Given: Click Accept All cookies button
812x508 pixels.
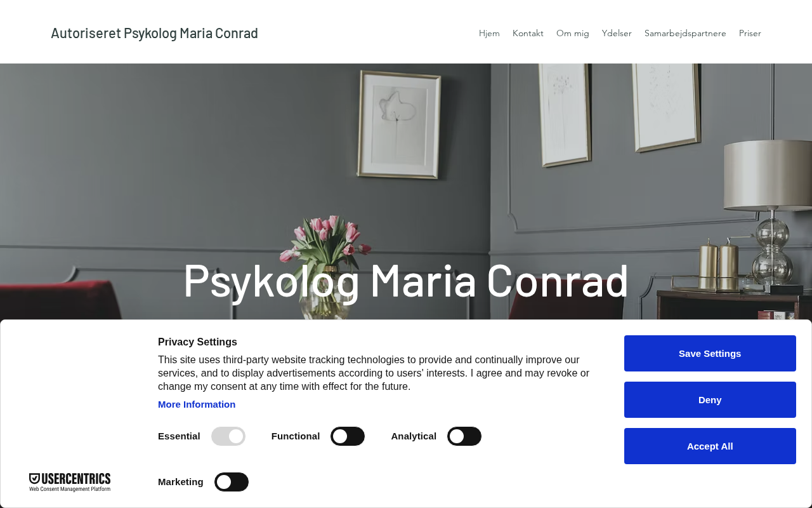Looking at the screenshot, I should [x=710, y=446].
